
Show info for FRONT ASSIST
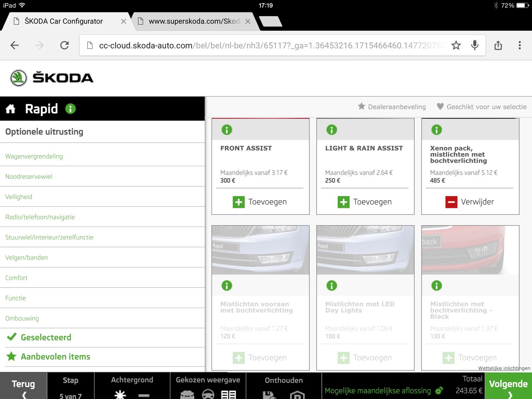(227, 130)
